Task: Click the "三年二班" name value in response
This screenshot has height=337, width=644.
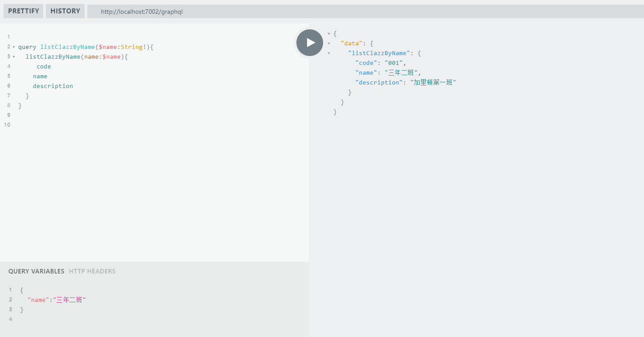Action: point(401,72)
